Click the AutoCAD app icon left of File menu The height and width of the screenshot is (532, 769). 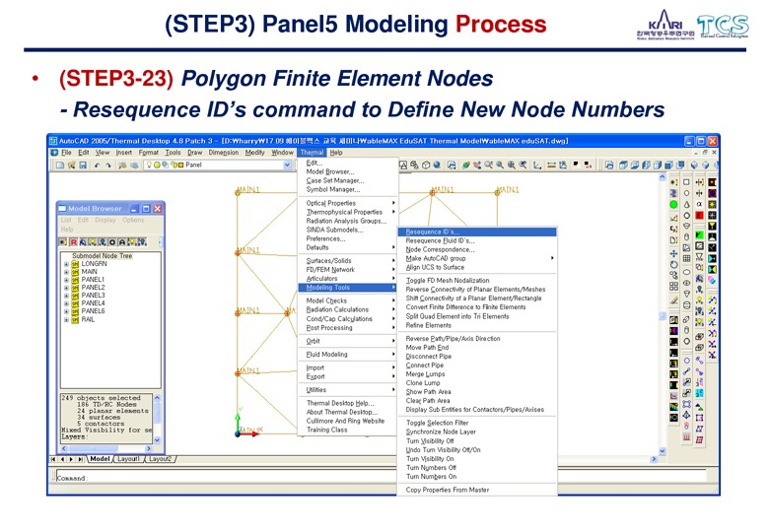[54, 153]
